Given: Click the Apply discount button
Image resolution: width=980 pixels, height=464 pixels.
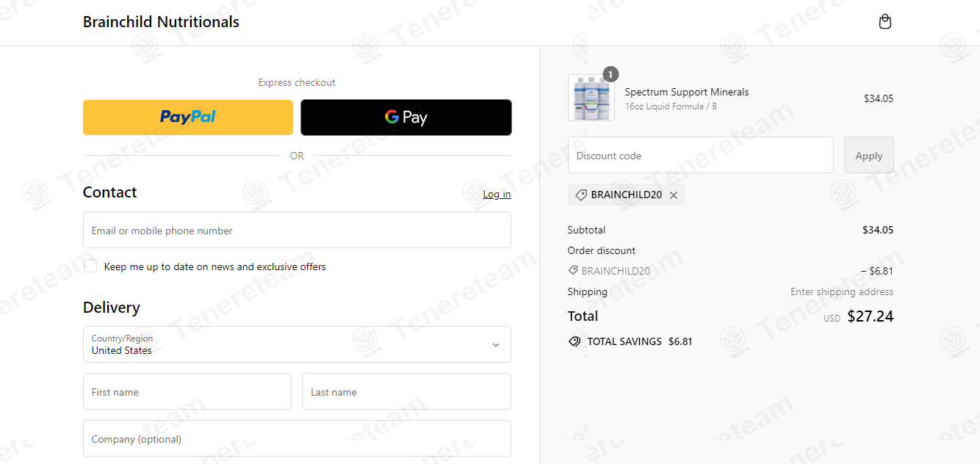Looking at the screenshot, I should (868, 156).
